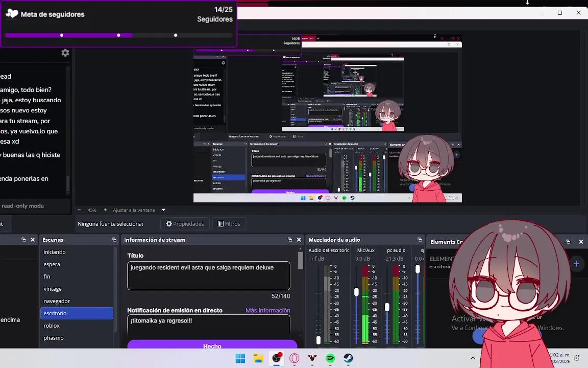Click the stream info panel scrollbar

tap(300, 260)
